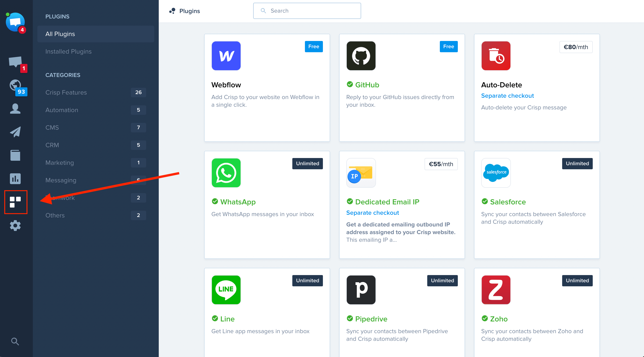
Task: Click the sidebar search magnifier icon
Action: (15, 341)
